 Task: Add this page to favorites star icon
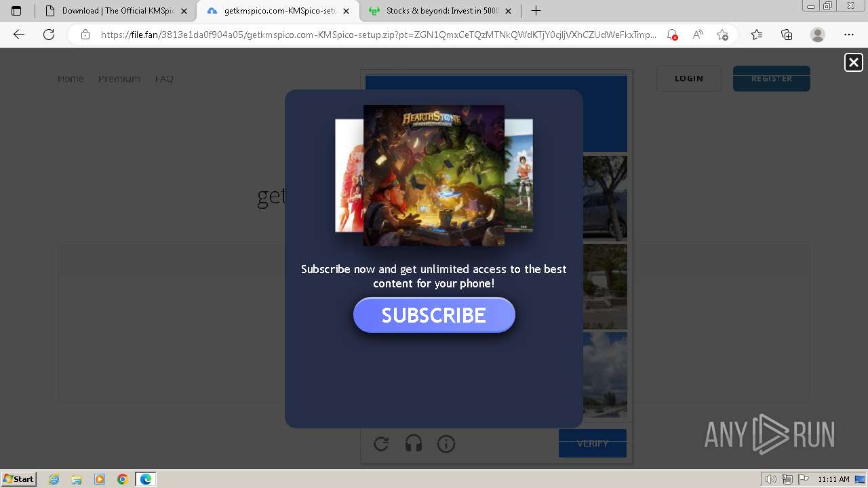(x=722, y=35)
